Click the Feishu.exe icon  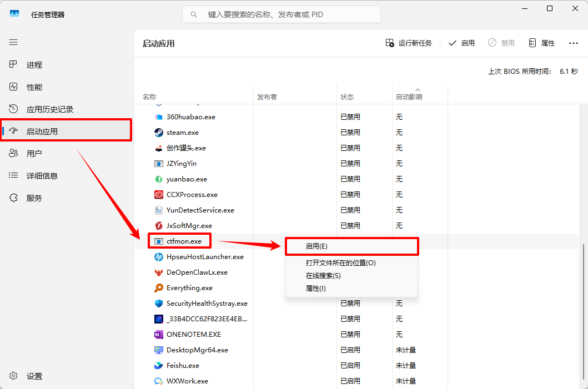[159, 365]
